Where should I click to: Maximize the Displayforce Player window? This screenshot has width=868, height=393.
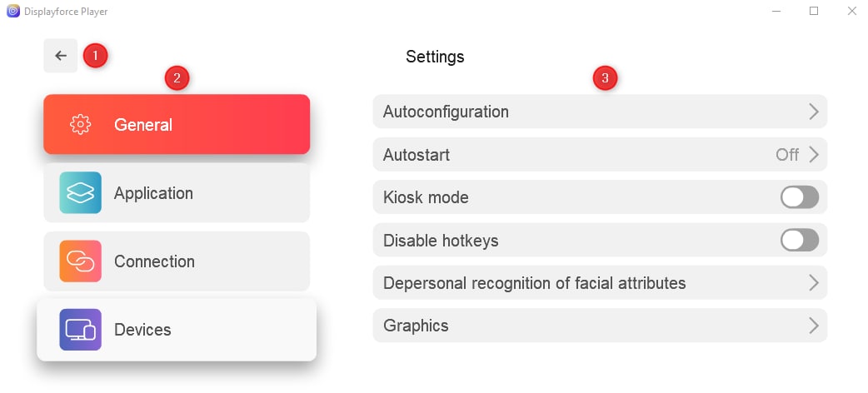[814, 11]
